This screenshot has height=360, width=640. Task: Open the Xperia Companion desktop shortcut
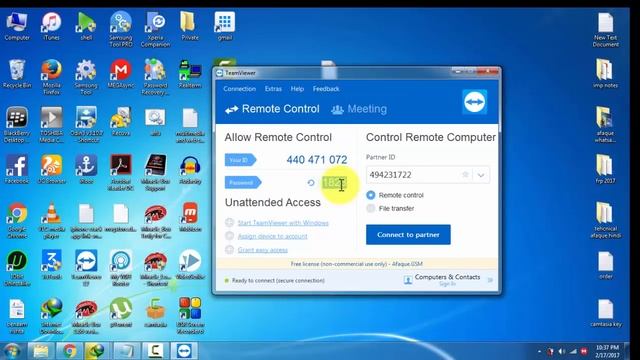coord(155,30)
